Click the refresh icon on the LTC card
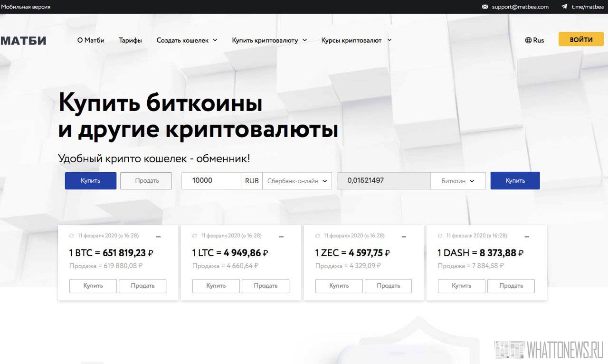Screen dimensions: 608x364 pyautogui.click(x=194, y=236)
